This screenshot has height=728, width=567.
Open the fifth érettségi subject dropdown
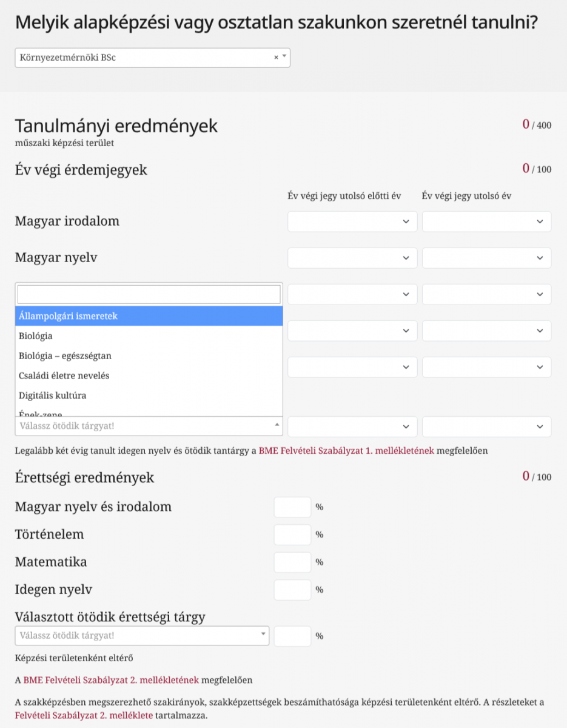point(142,636)
